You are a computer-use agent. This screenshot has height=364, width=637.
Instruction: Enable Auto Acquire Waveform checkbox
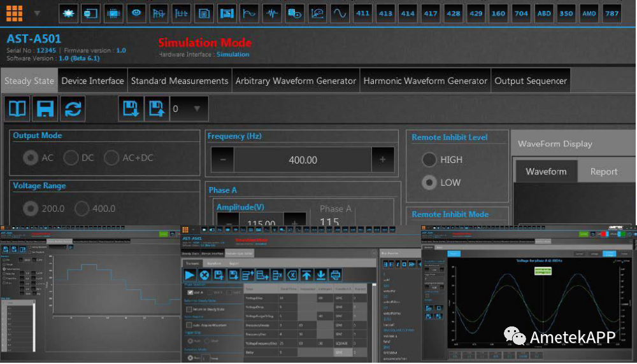tap(189, 325)
